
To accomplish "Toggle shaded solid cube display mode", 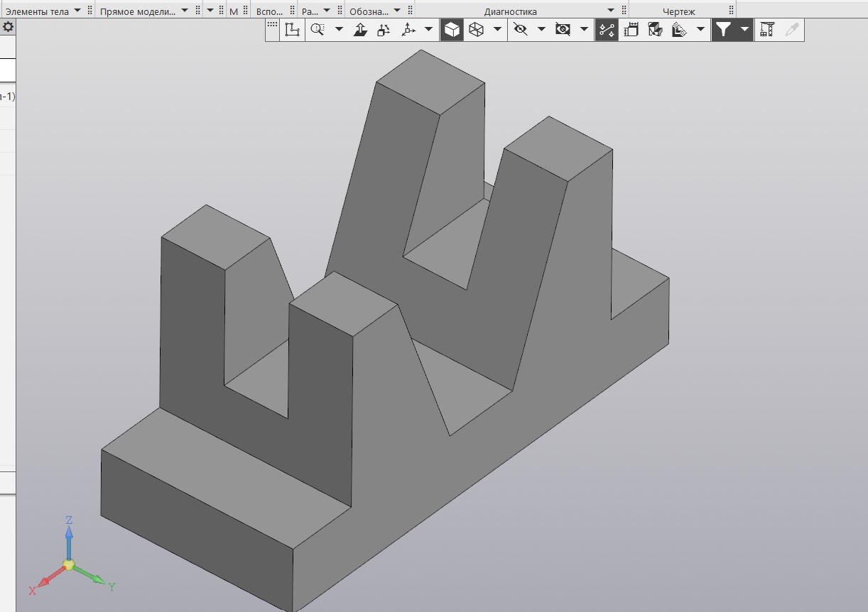I will click(452, 30).
